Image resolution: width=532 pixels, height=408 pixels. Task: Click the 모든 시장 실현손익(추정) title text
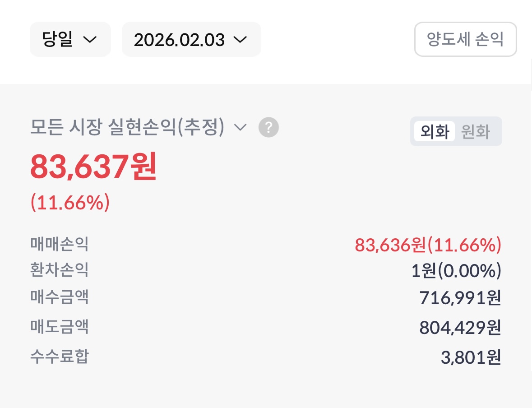[x=127, y=128]
